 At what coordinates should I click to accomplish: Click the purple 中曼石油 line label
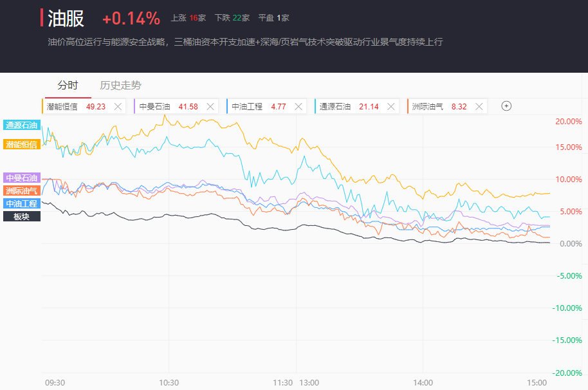(22, 178)
